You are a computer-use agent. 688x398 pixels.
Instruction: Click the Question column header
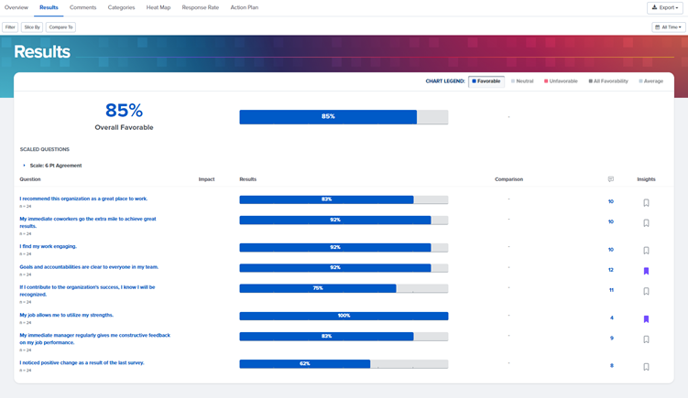click(x=30, y=179)
